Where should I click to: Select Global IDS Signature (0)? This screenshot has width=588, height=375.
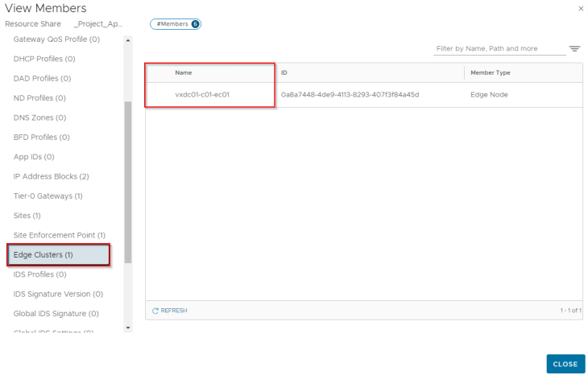click(56, 314)
